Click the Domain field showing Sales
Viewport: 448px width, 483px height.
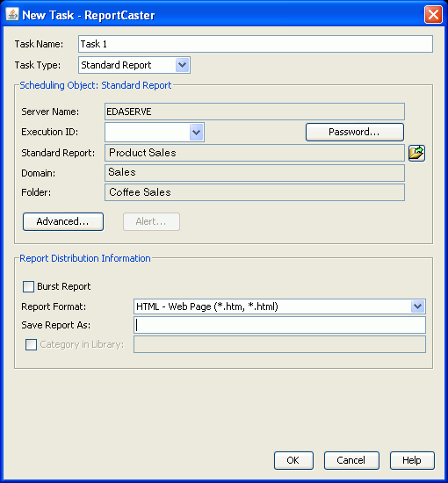pos(255,173)
